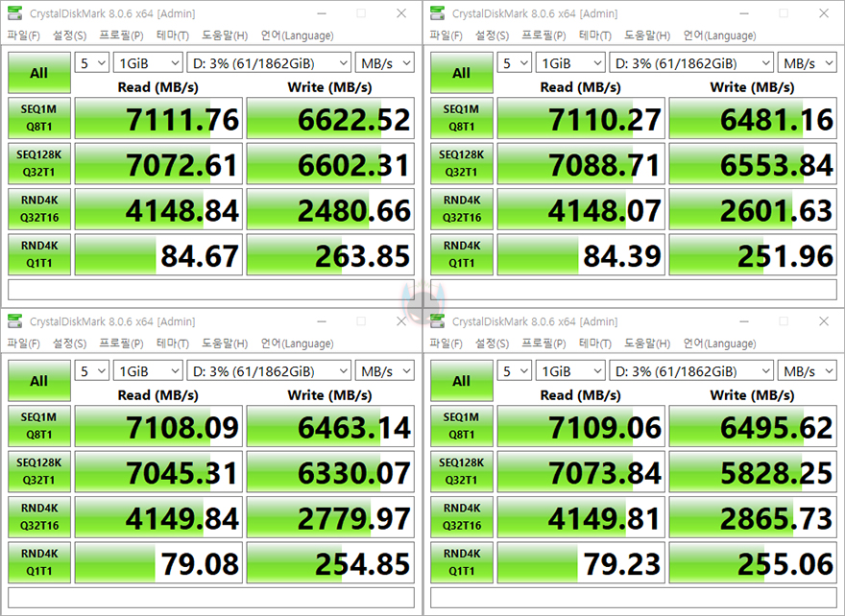Click the 2865.73 write result
Image resolution: width=845 pixels, height=616 pixels.
tap(753, 517)
